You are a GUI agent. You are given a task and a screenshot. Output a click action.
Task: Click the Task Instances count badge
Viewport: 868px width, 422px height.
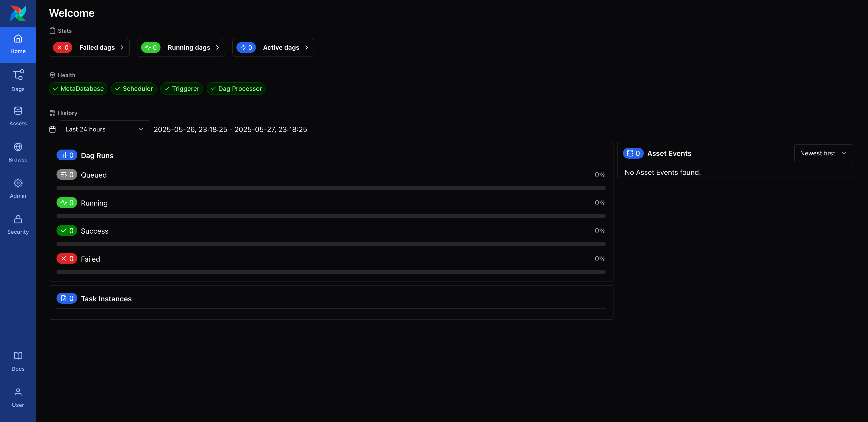coord(67,298)
